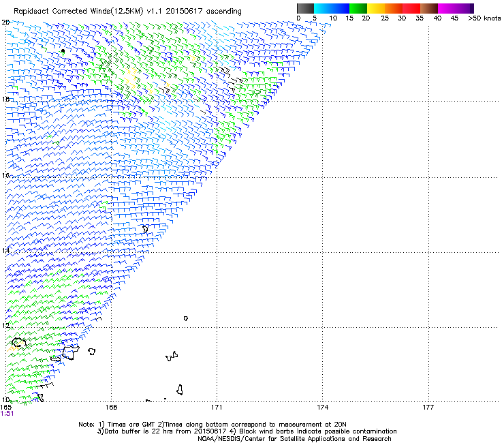Click the atoll outline near 11.5N 165E

(x=18, y=342)
